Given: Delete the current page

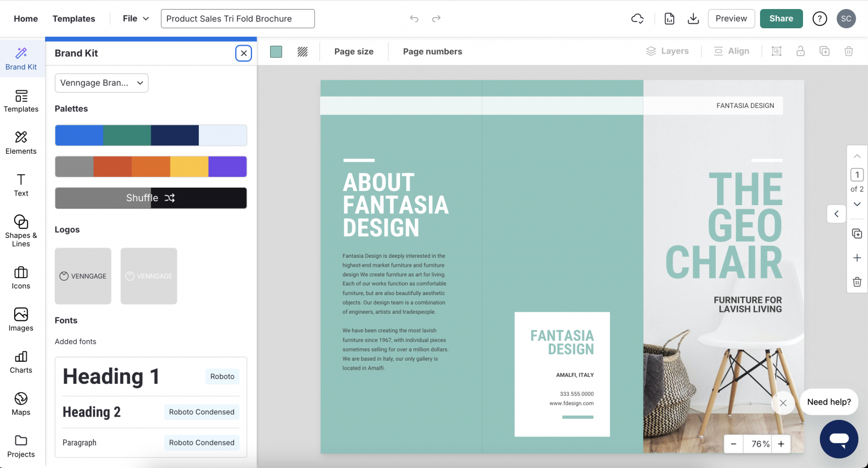Looking at the screenshot, I should pos(857,281).
